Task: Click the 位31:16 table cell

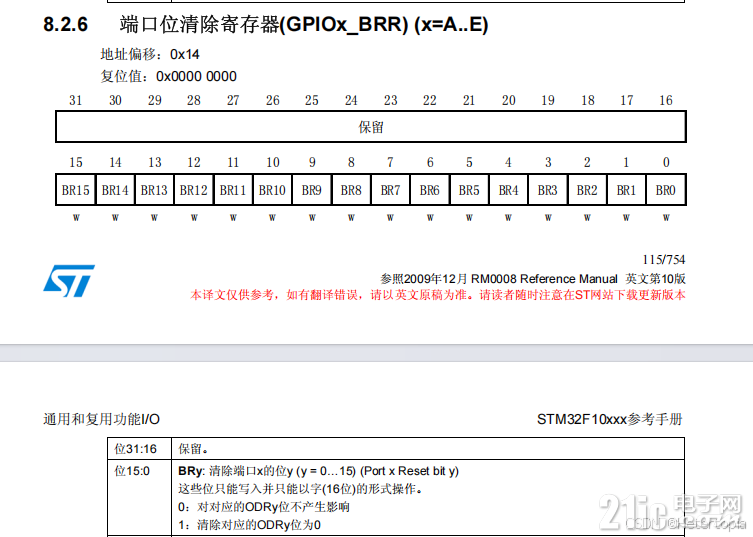Action: 139,449
